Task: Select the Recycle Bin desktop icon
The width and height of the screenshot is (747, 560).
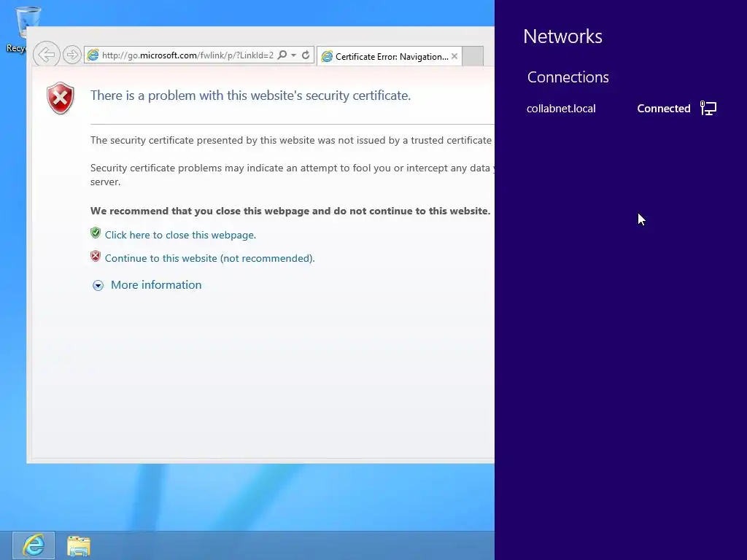Action: pyautogui.click(x=23, y=29)
